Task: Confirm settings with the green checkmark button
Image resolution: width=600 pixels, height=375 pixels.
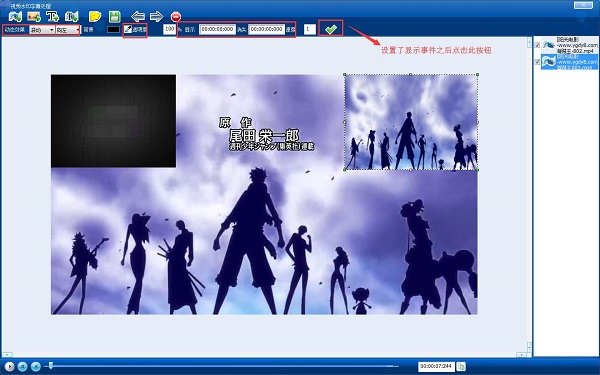Action: coord(331,29)
